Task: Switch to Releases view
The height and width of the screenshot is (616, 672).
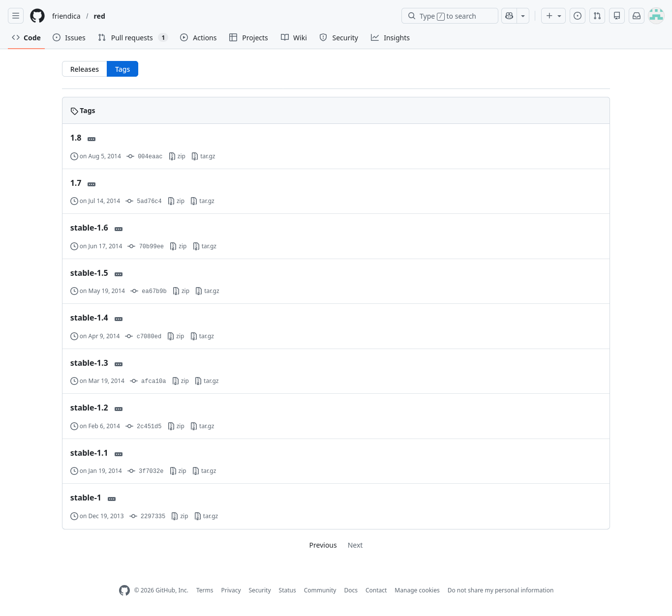Action: click(x=85, y=69)
